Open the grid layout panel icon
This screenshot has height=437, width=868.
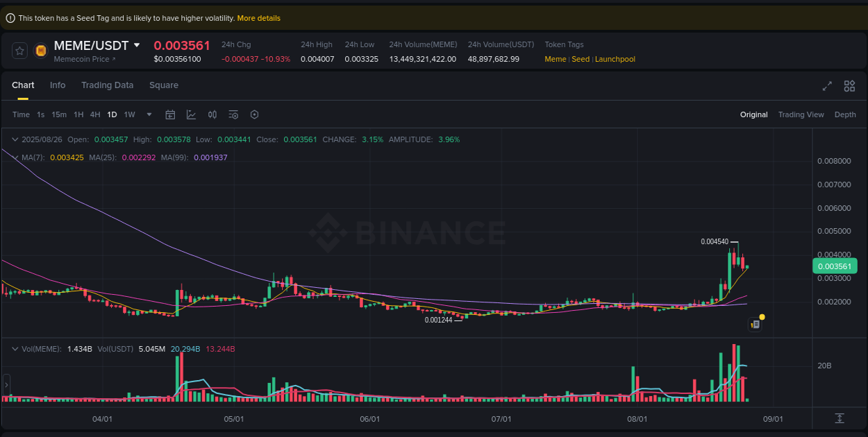click(x=849, y=86)
